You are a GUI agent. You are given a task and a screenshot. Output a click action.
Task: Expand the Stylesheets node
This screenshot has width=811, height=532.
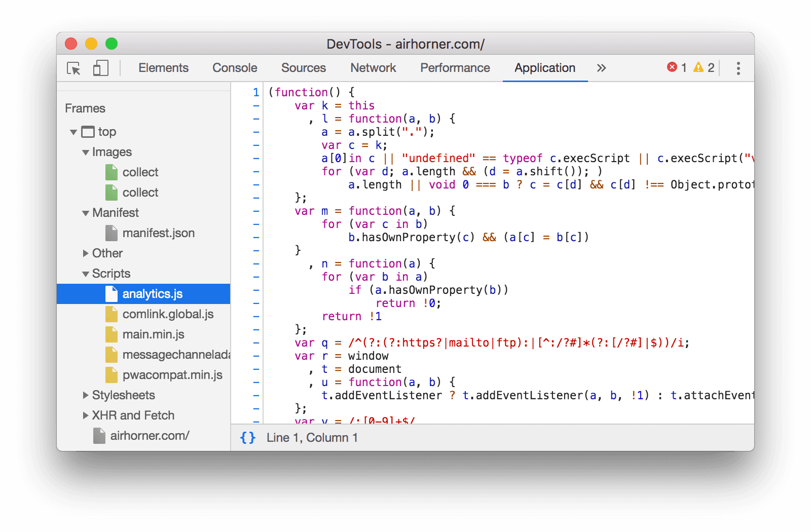tap(85, 395)
